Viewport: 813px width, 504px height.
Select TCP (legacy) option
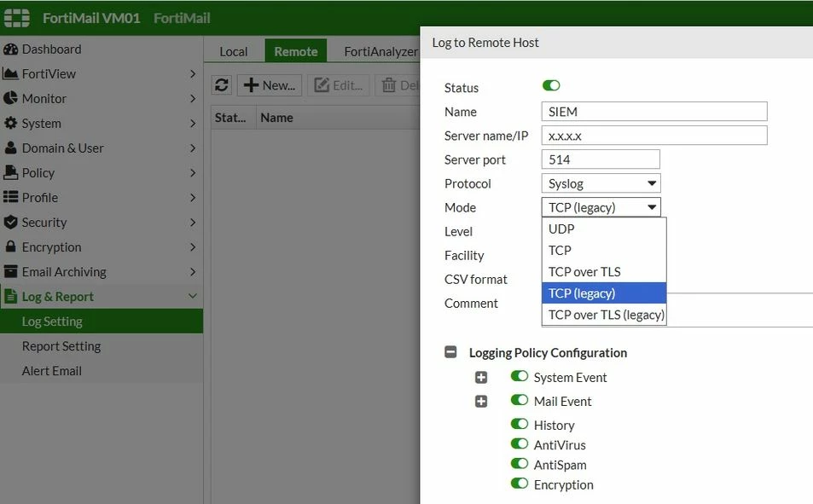[604, 293]
